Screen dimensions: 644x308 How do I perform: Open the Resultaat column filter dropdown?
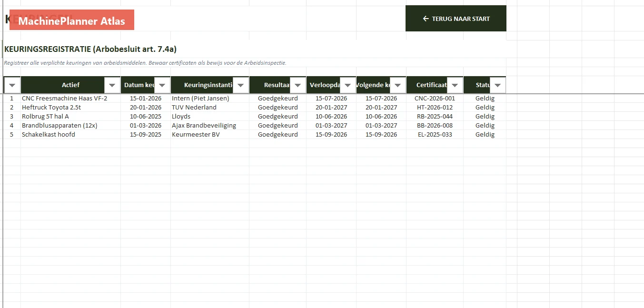pos(297,85)
